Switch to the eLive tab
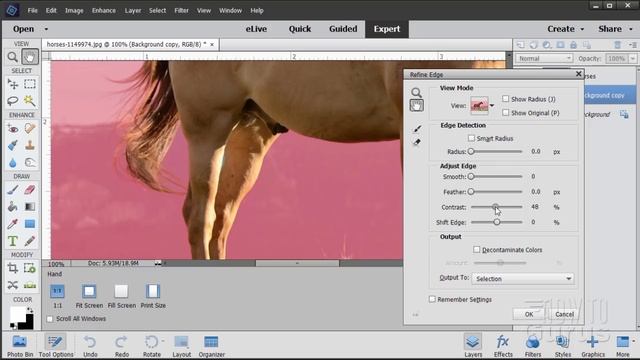Viewport: 640px width, 360px height. tap(256, 29)
